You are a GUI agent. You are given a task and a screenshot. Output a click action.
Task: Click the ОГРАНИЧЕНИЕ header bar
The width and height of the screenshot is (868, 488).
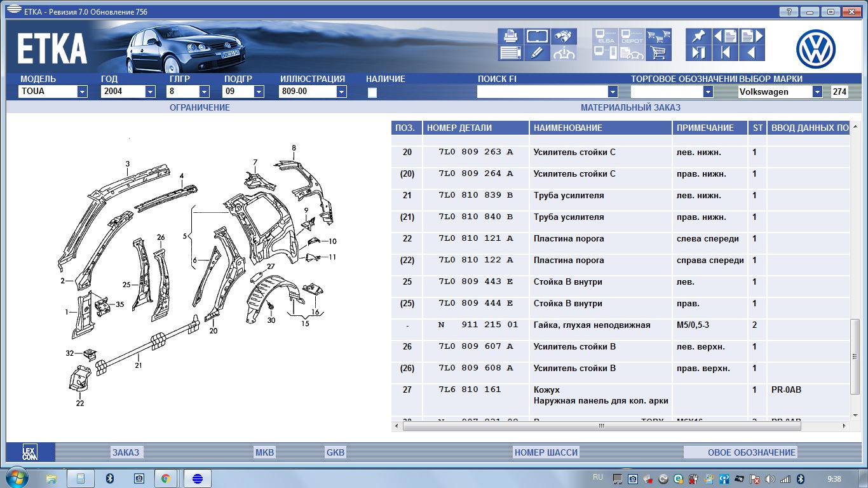point(200,107)
